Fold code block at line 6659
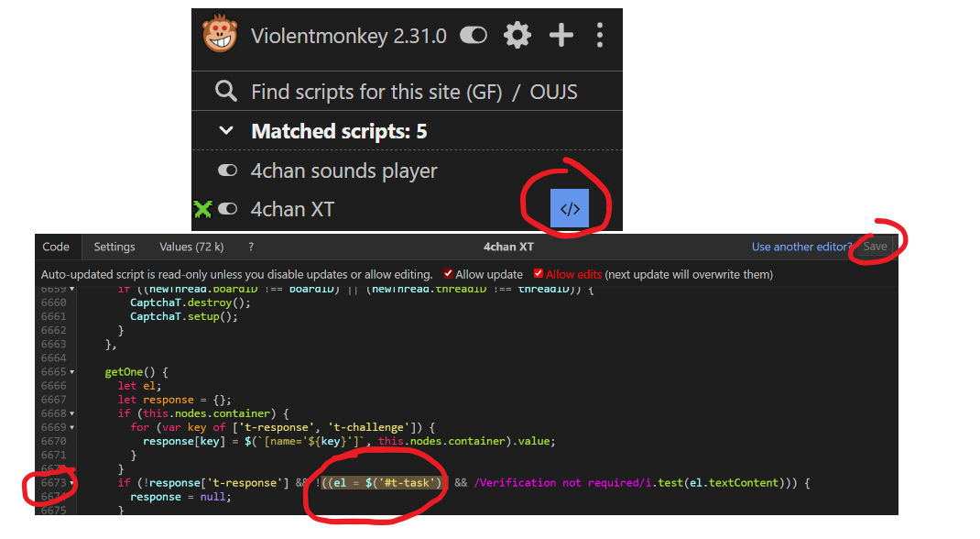Viewport: 980px width, 539px height. coord(71,289)
